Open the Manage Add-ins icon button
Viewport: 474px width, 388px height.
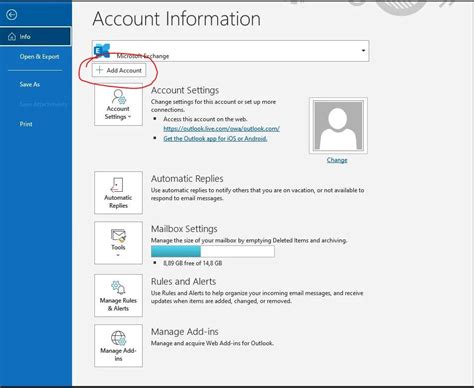[x=118, y=346]
